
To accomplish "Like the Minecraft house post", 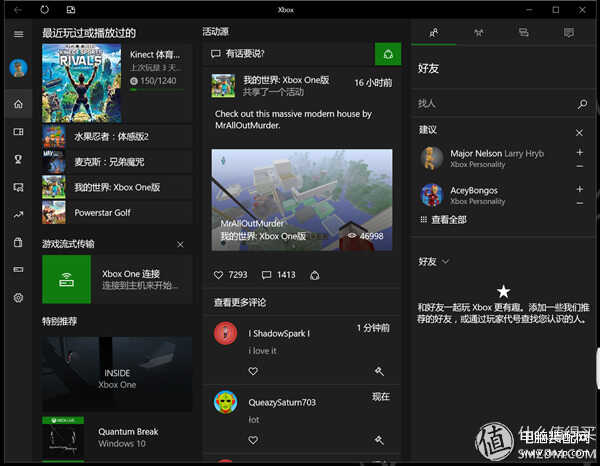I will pyautogui.click(x=218, y=275).
